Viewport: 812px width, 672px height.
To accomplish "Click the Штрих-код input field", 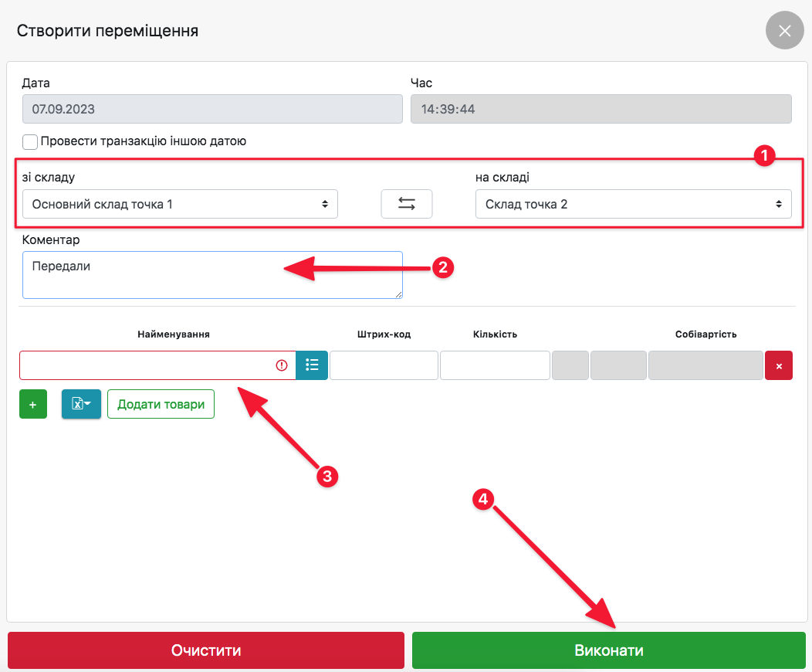I will point(384,365).
